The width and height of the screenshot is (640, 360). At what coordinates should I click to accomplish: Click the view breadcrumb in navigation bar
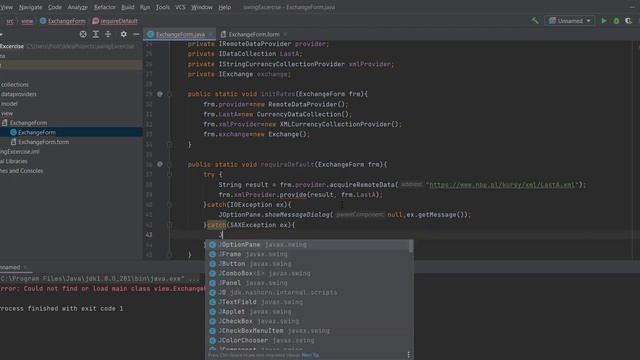pos(27,21)
